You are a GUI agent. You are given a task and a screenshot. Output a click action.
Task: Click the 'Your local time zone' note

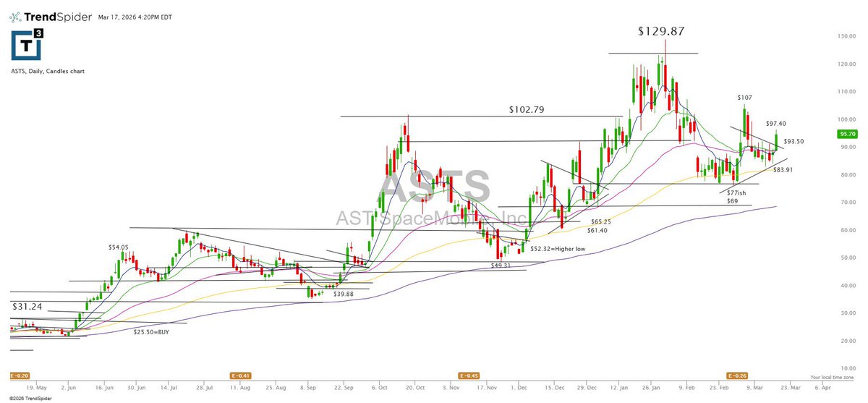pyautogui.click(x=833, y=377)
